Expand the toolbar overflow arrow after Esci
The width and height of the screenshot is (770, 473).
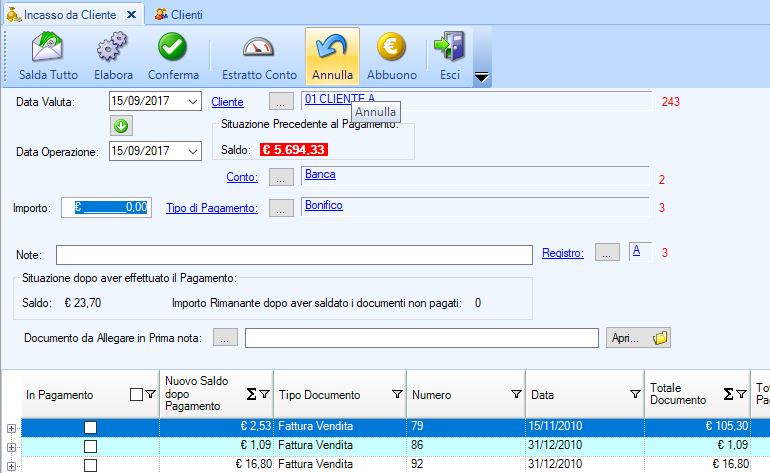[480, 77]
